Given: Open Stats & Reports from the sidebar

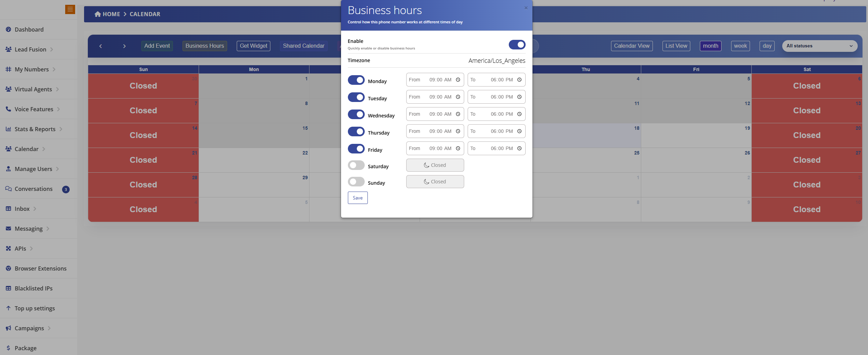Looking at the screenshot, I should (35, 129).
